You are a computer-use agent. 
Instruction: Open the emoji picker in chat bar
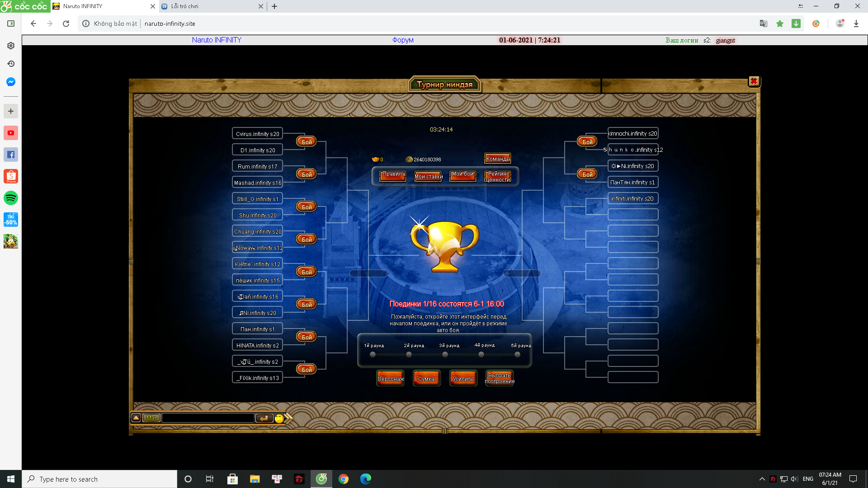(279, 418)
